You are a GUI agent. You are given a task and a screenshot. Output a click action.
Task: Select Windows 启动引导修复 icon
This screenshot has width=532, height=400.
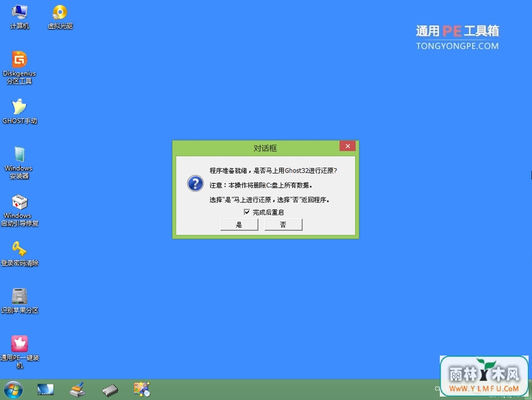[x=19, y=210]
